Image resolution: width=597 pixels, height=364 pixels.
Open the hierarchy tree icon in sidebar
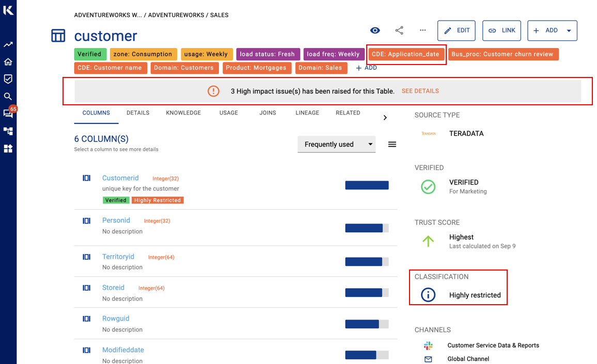pos(8,131)
